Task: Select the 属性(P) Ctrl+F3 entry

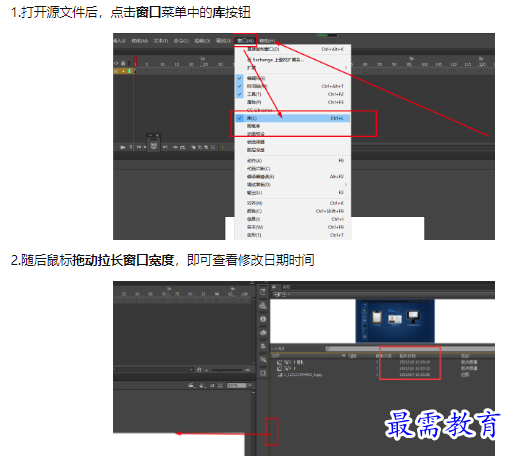Action: click(293, 102)
